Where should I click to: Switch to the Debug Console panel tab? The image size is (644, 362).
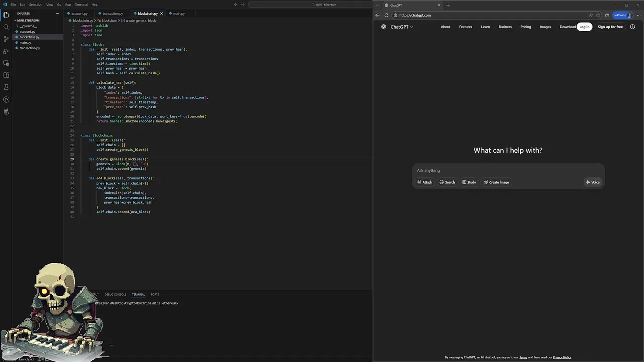[115, 295]
